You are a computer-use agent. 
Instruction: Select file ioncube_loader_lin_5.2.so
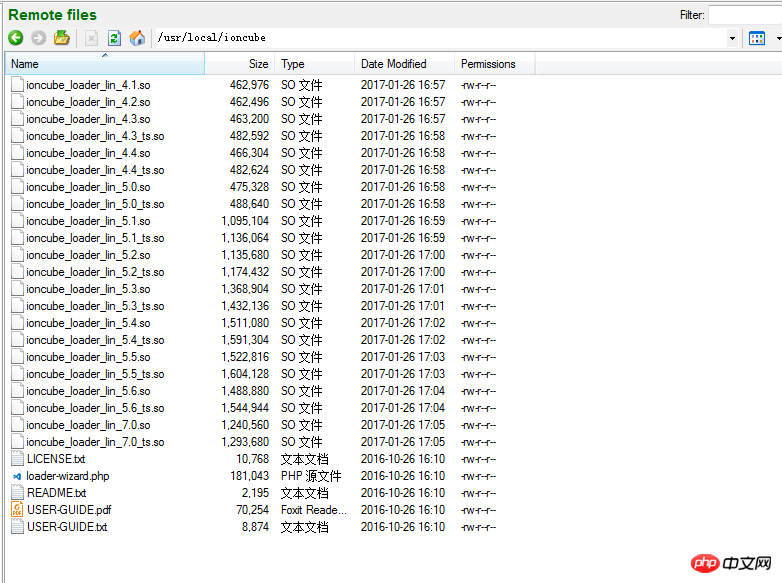(x=88, y=255)
